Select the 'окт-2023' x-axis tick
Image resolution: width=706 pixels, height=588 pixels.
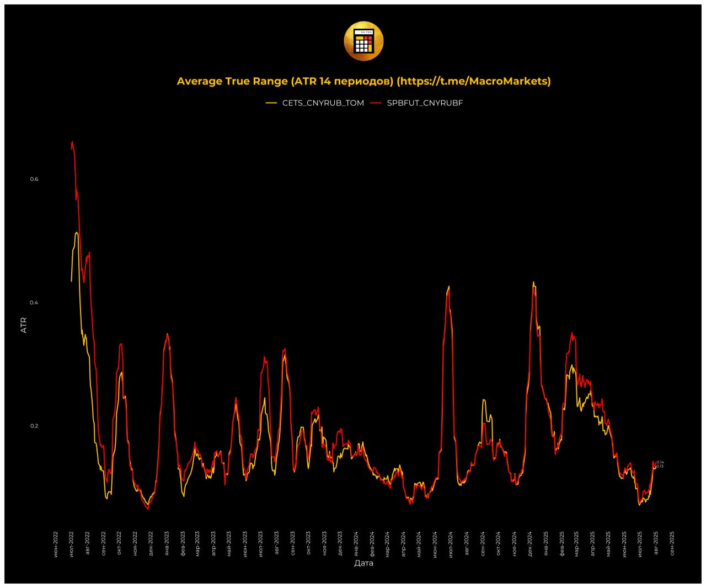tap(308, 543)
